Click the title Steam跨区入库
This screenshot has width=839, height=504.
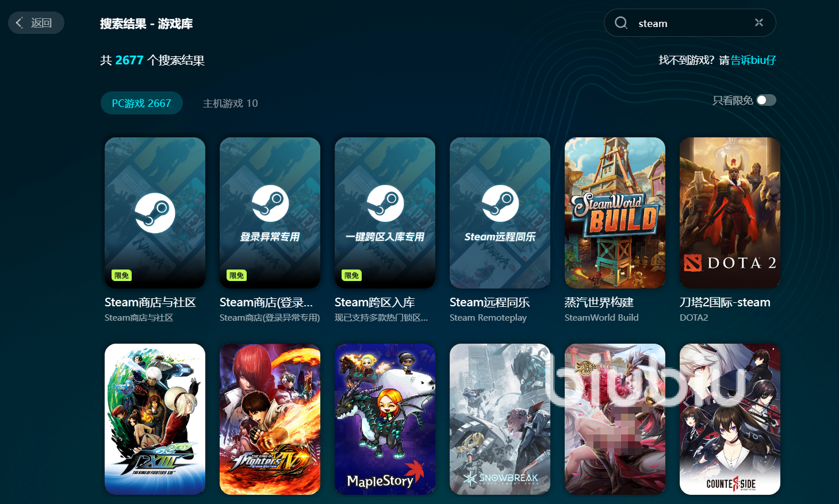pyautogui.click(x=374, y=302)
